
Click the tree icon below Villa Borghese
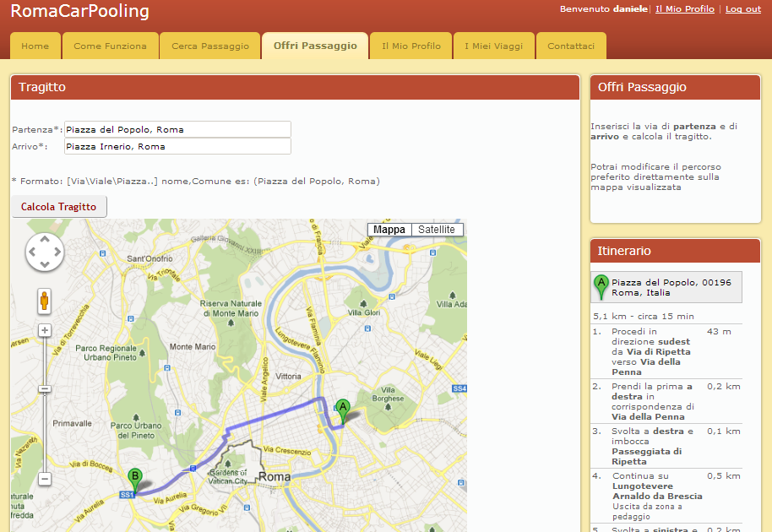(388, 407)
